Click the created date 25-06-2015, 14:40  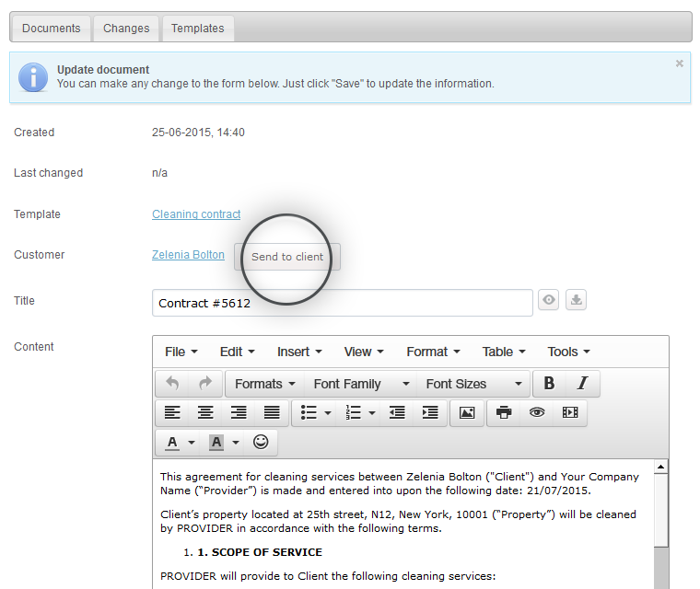(198, 133)
